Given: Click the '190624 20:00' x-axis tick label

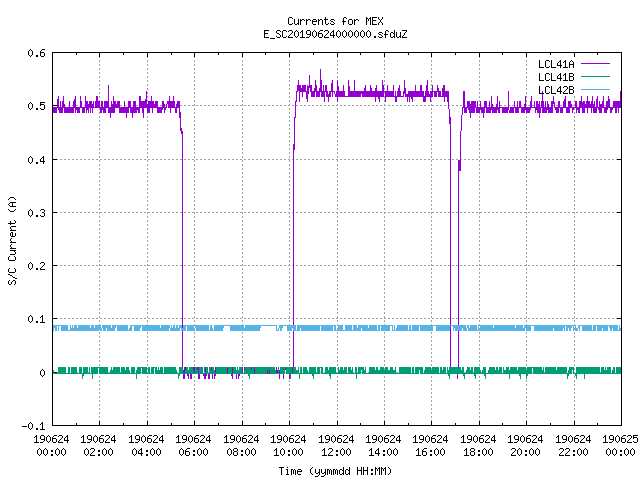Looking at the screenshot, I should pyautogui.click(x=525, y=446).
